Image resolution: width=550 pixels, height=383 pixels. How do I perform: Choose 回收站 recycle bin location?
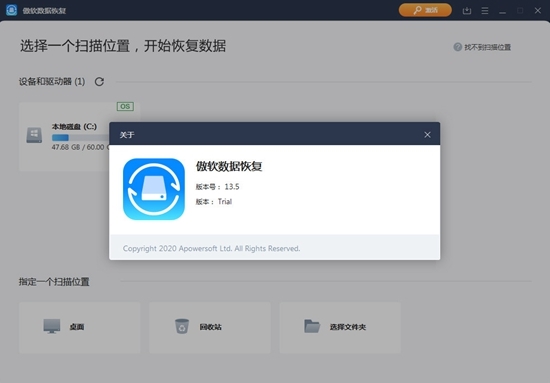(x=210, y=328)
